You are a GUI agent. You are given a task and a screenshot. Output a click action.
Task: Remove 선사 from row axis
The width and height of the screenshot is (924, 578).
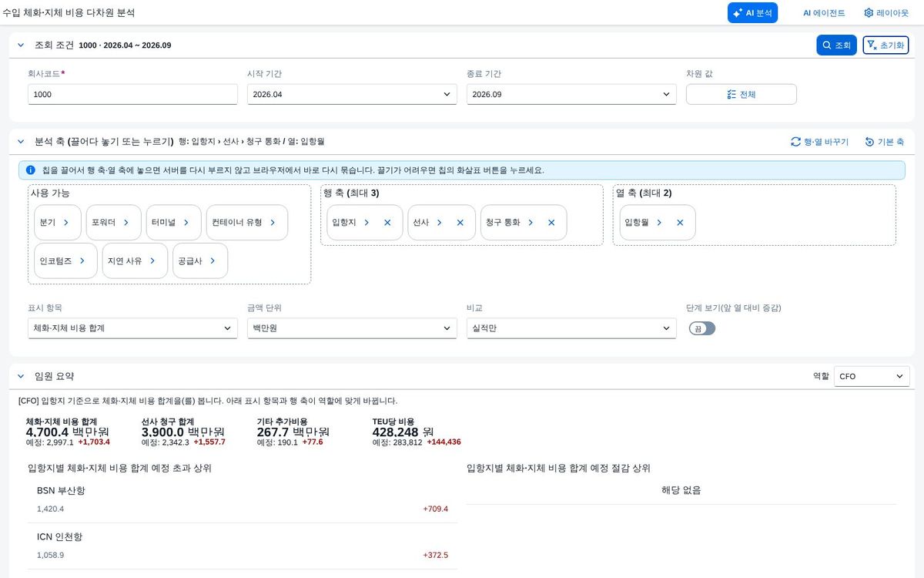[x=460, y=222]
